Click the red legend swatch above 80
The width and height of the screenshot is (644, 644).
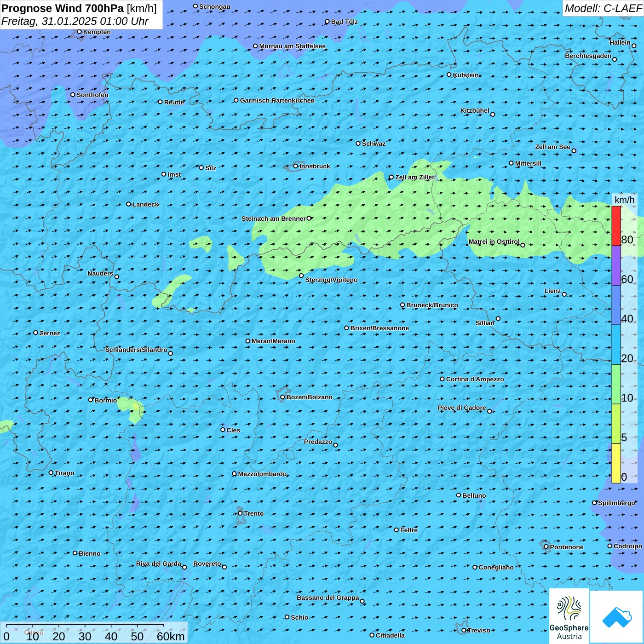[x=616, y=226]
